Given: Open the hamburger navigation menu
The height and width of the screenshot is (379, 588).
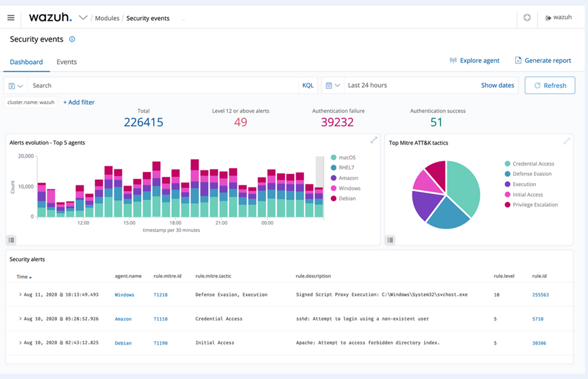Looking at the screenshot, I should point(11,18).
